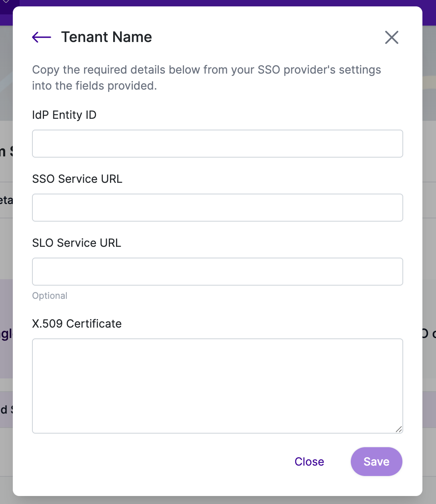
Task: Click the Close text button
Action: click(x=309, y=462)
